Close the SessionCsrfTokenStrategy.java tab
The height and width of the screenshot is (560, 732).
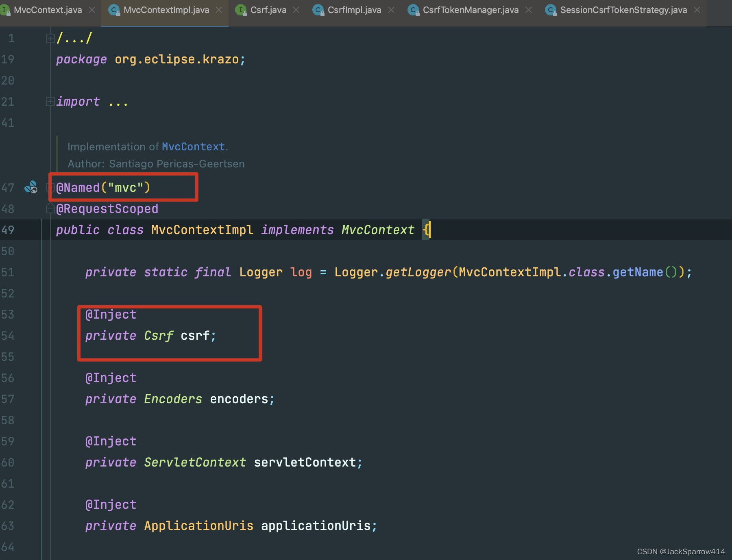697,10
